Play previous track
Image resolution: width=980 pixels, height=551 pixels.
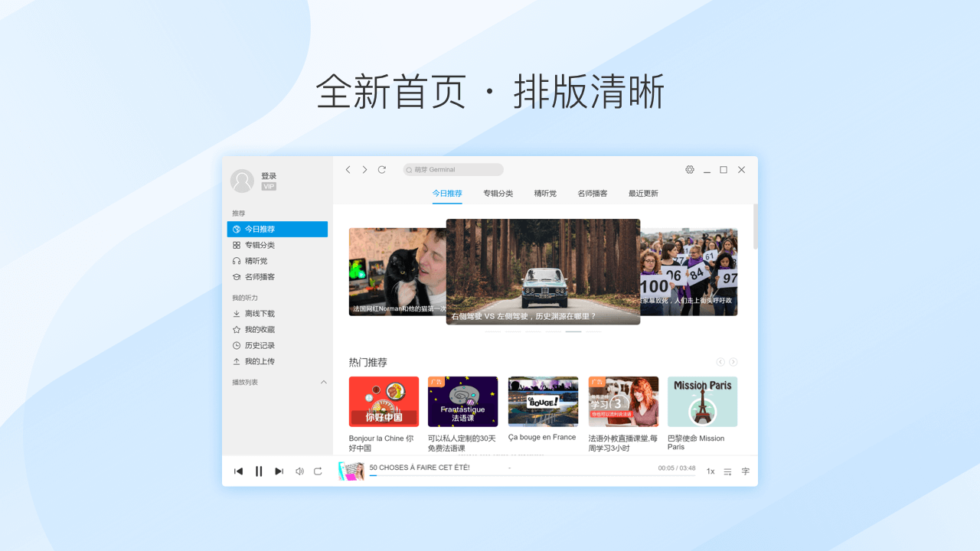pos(238,471)
